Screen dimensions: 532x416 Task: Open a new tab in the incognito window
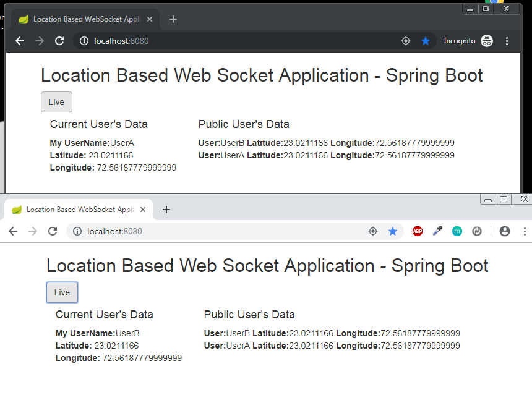[x=173, y=19]
